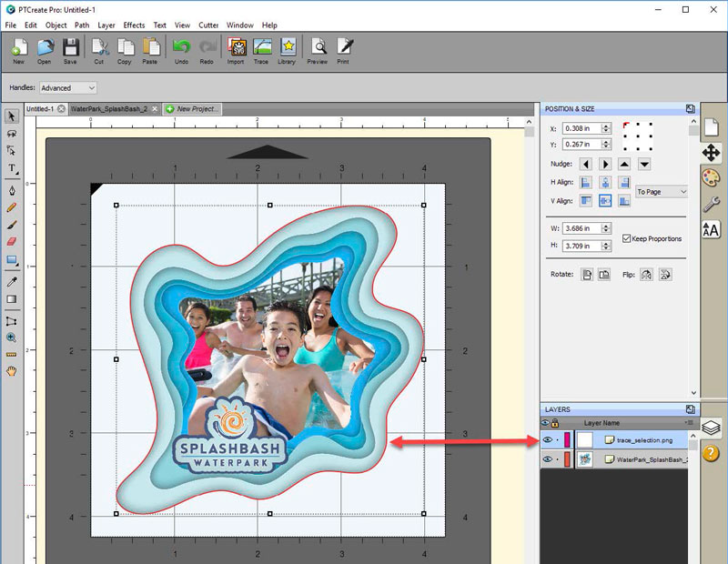The width and height of the screenshot is (728, 564).
Task: Click the orange color swatch of WaterPark_SplashBash layer
Action: (x=567, y=459)
